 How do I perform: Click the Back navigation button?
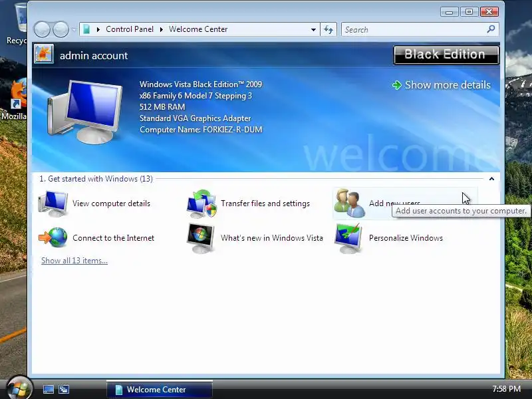(42, 29)
